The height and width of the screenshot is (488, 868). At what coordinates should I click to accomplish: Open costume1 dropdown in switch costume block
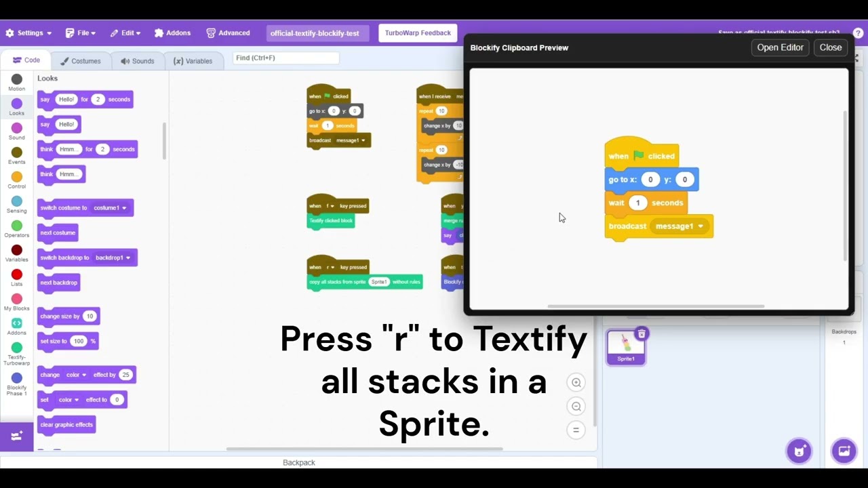[110, 207]
